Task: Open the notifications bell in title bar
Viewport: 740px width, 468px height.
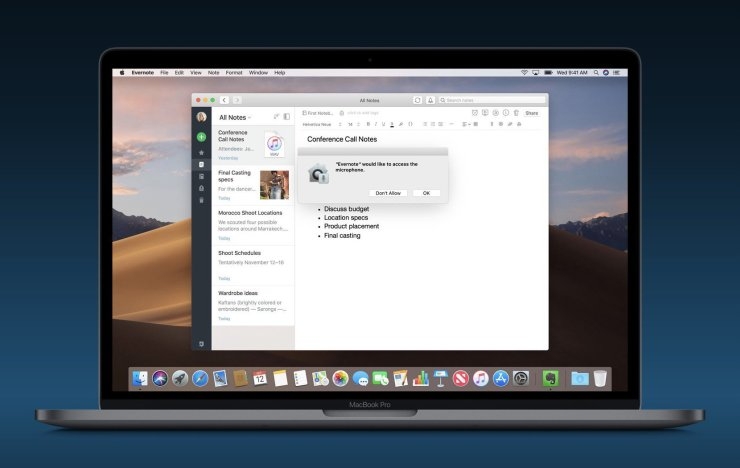Action: coord(430,100)
